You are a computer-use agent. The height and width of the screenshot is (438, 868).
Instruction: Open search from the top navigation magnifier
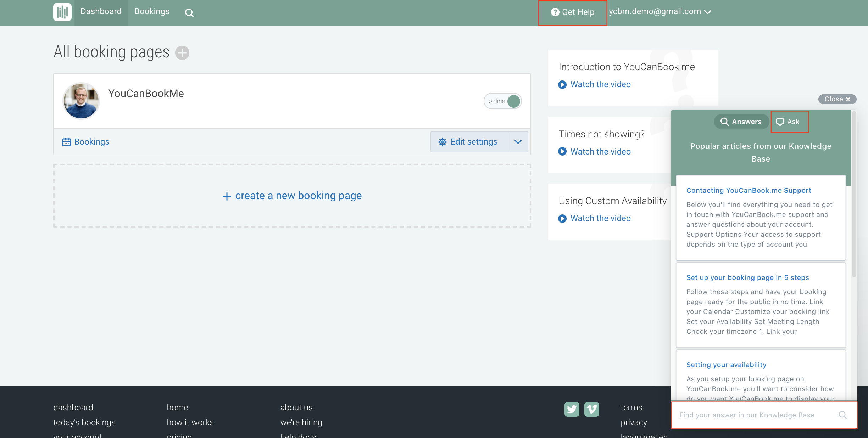(190, 12)
